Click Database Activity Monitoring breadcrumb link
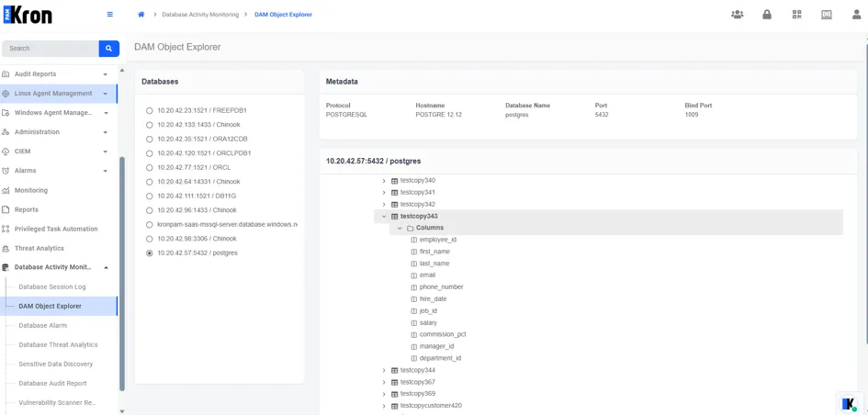The height and width of the screenshot is (415, 868). (200, 15)
